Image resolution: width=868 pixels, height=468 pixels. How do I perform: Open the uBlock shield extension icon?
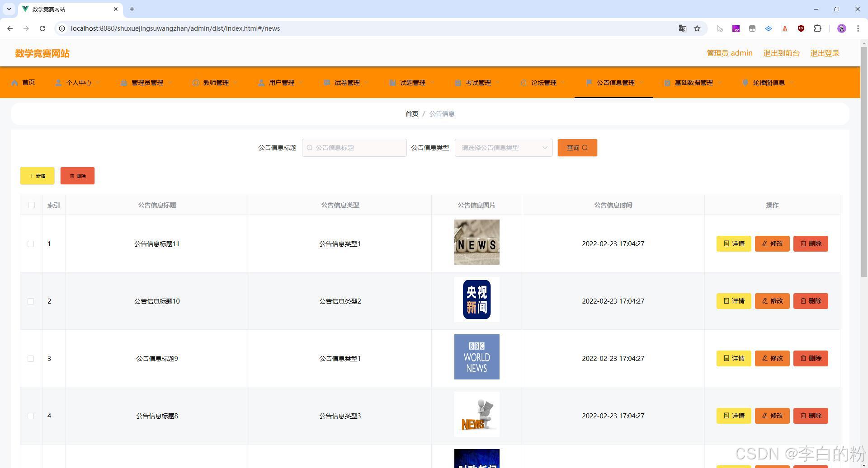coord(801,28)
